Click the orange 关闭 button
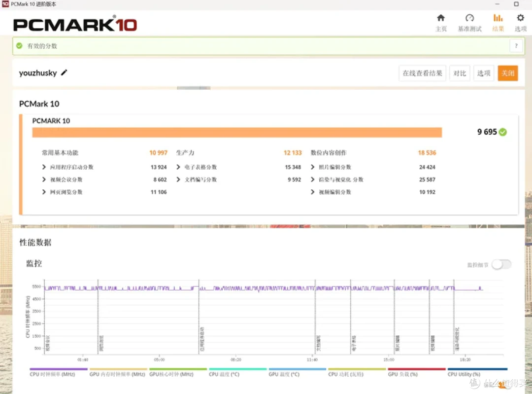The width and height of the screenshot is (532, 394). [x=508, y=73]
